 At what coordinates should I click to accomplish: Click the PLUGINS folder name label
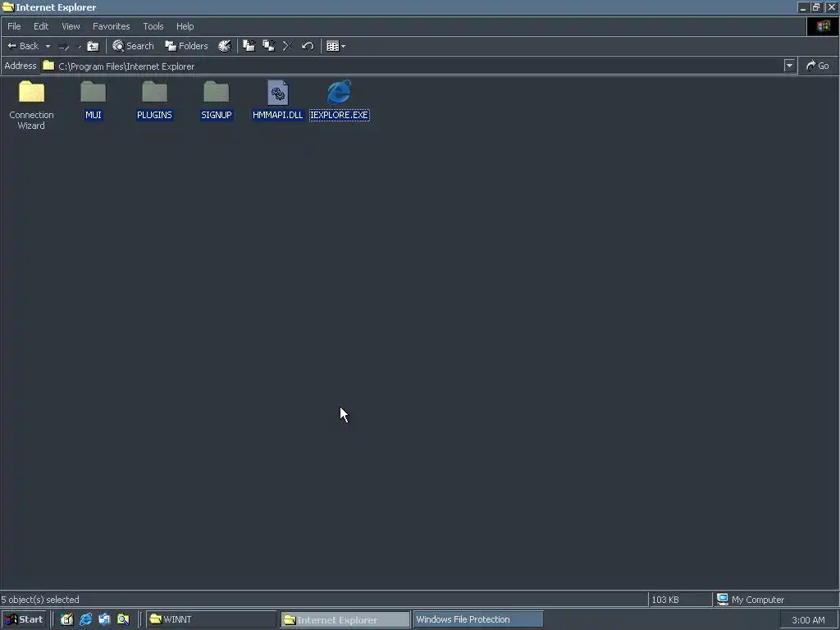[x=154, y=115]
